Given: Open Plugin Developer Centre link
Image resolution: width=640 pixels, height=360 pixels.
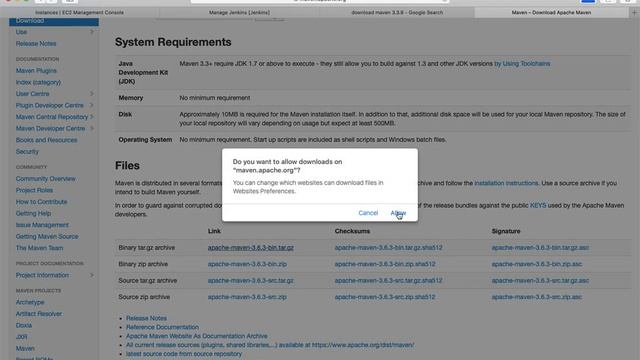Looking at the screenshot, I should [49, 105].
